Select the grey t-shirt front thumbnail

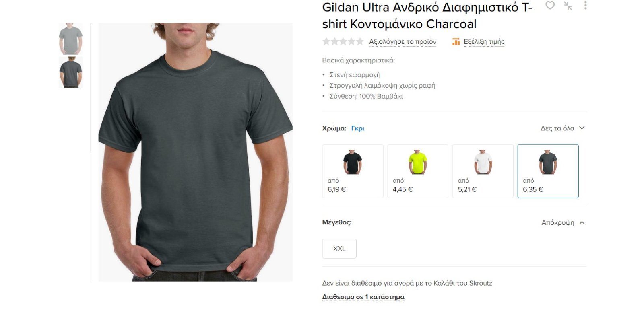71,39
